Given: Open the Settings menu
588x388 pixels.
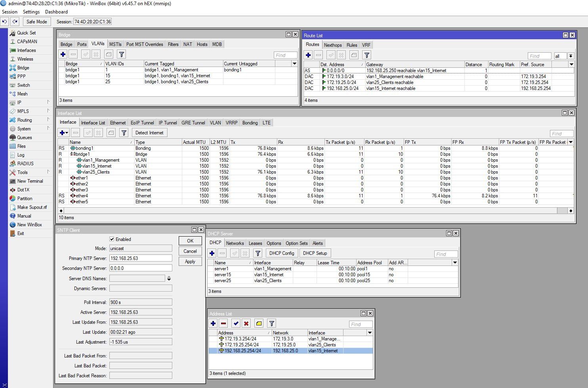Looking at the screenshot, I should coord(31,12).
